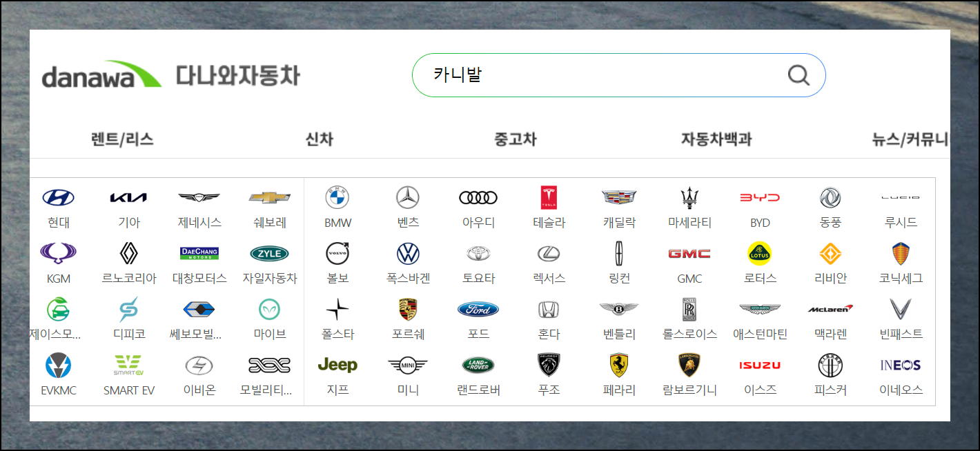The width and height of the screenshot is (980, 451).
Task: Open the 자동차백과 menu
Action: tap(716, 139)
